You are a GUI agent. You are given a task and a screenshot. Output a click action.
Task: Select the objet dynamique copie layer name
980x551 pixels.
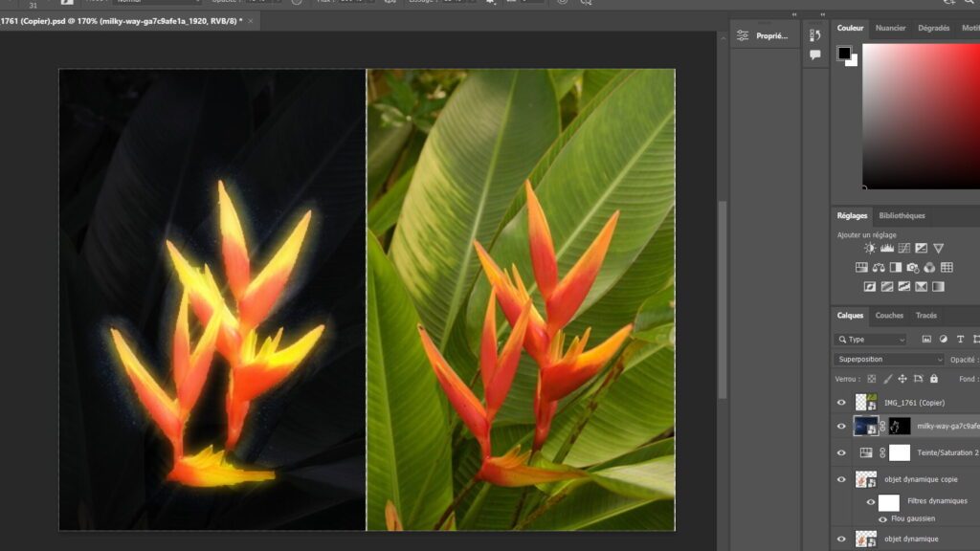coord(920,479)
